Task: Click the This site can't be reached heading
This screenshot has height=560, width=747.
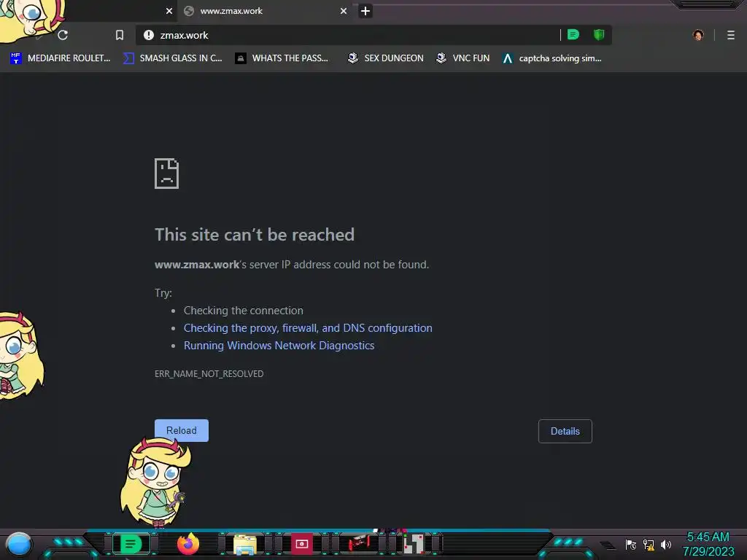Action: [x=255, y=235]
